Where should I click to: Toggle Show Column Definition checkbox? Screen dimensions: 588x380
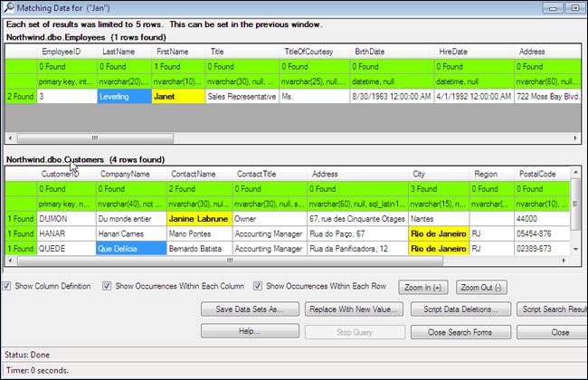pos(8,286)
